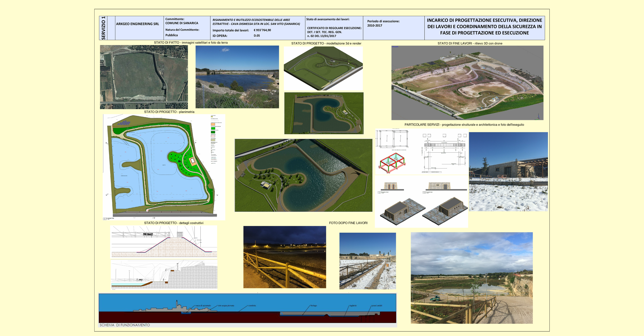Select the 3D terrain model on white background
644x336 pixels.
click(x=323, y=68)
